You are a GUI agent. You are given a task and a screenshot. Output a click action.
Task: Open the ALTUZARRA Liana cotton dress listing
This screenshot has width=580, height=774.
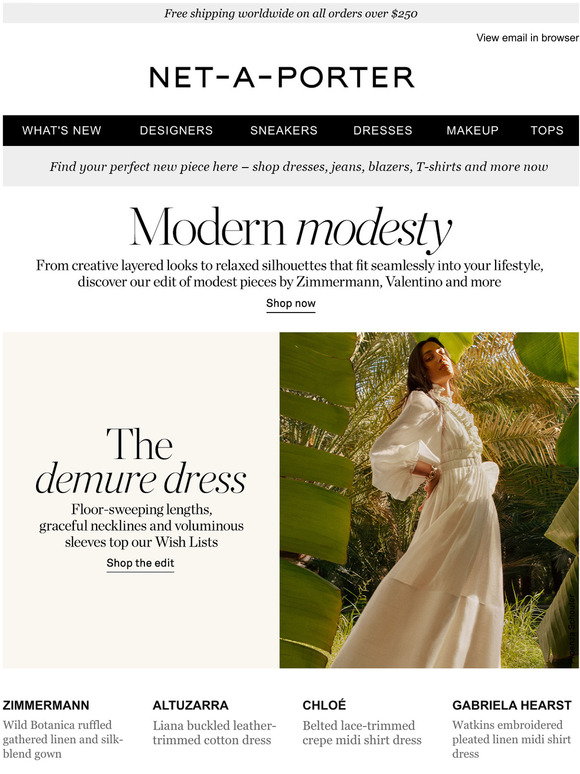(214, 724)
